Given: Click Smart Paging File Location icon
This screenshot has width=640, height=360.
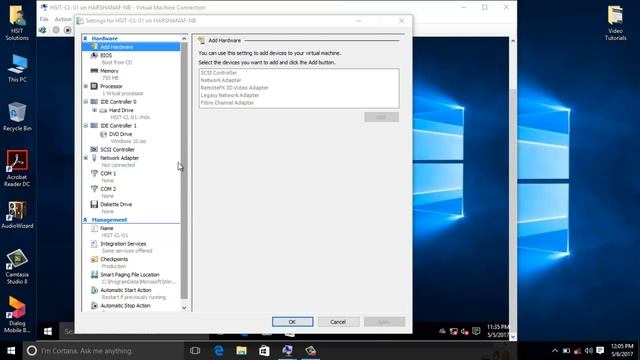Looking at the screenshot, I should click(94, 275).
